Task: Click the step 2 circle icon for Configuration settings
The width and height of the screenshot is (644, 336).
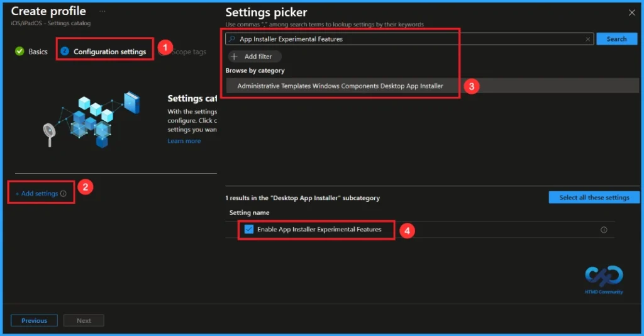Action: click(65, 51)
